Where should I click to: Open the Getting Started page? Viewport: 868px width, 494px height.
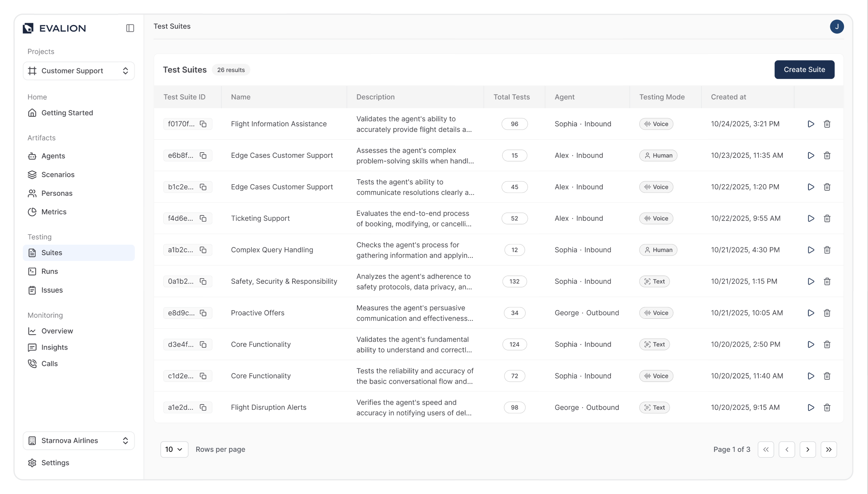tap(67, 112)
